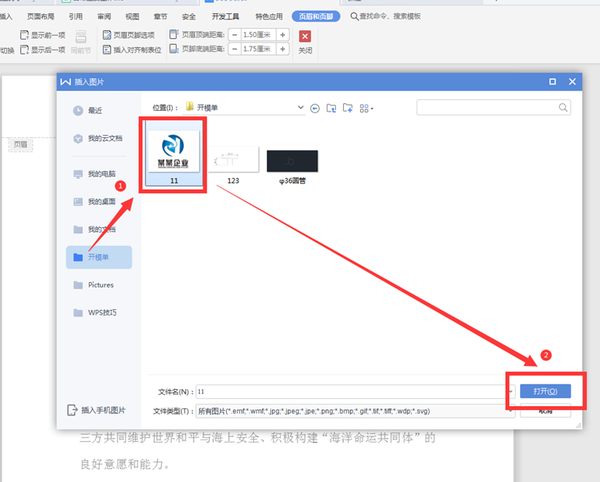The height and width of the screenshot is (482, 600).
Task: Expand the 文件类型 filter dropdown
Action: coord(510,411)
